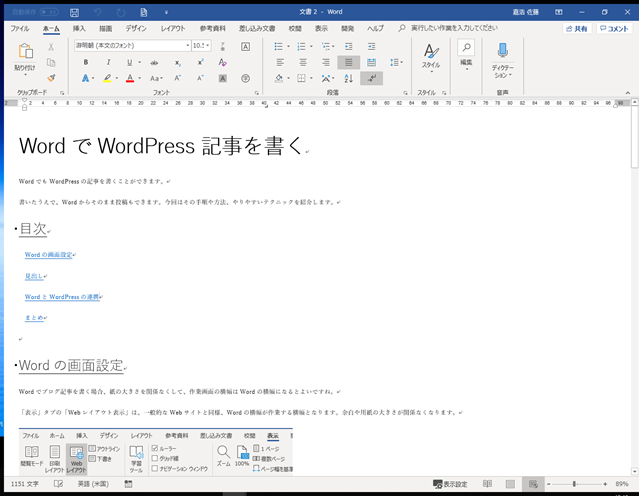Click the Copy icon in clipboard group

coord(51,62)
